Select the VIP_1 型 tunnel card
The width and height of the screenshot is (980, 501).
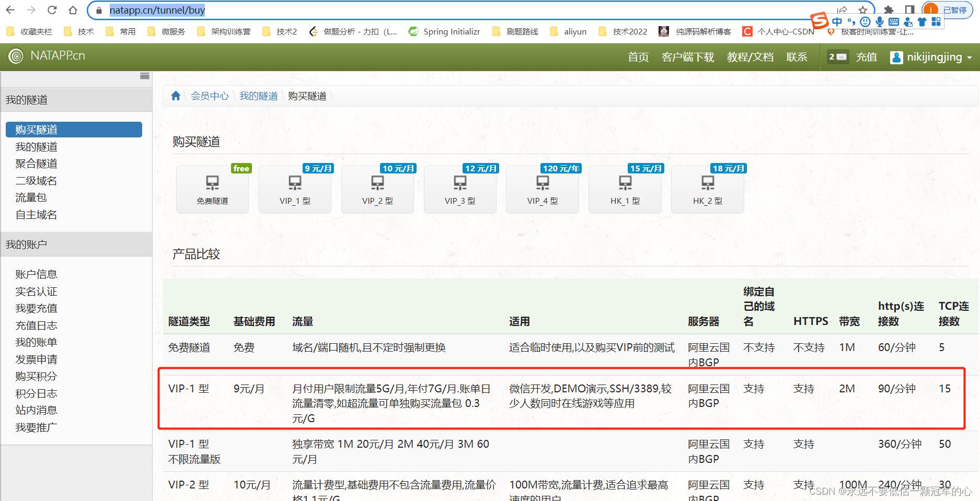pyautogui.click(x=295, y=190)
